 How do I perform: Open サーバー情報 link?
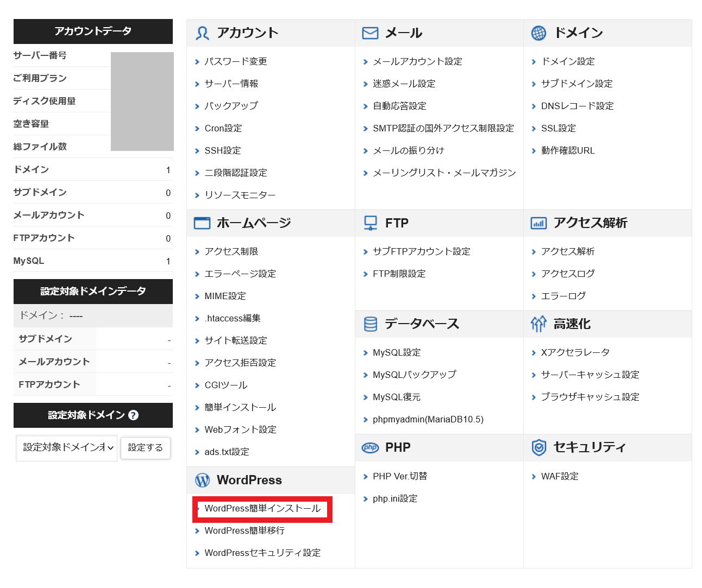[231, 84]
